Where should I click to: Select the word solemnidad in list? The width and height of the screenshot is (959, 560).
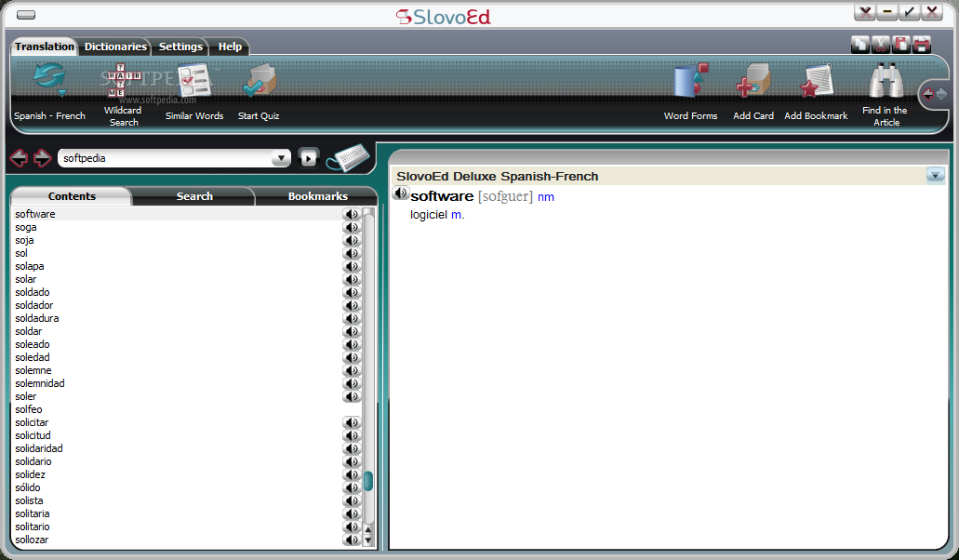pyautogui.click(x=40, y=383)
